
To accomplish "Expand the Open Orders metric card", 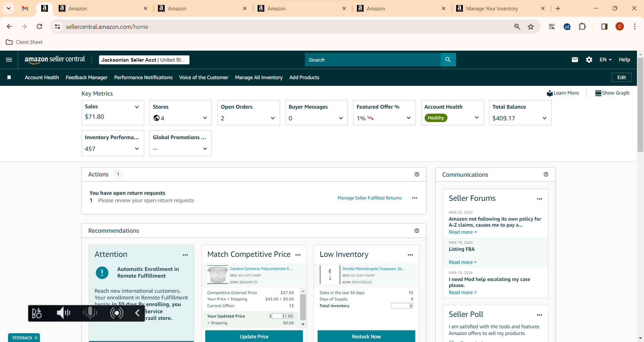I will tap(273, 118).
